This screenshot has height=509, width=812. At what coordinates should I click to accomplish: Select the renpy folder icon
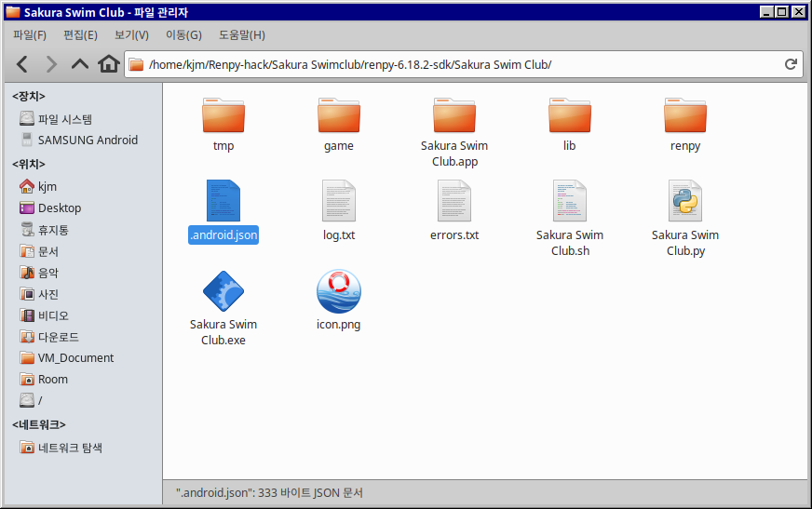tap(685, 114)
